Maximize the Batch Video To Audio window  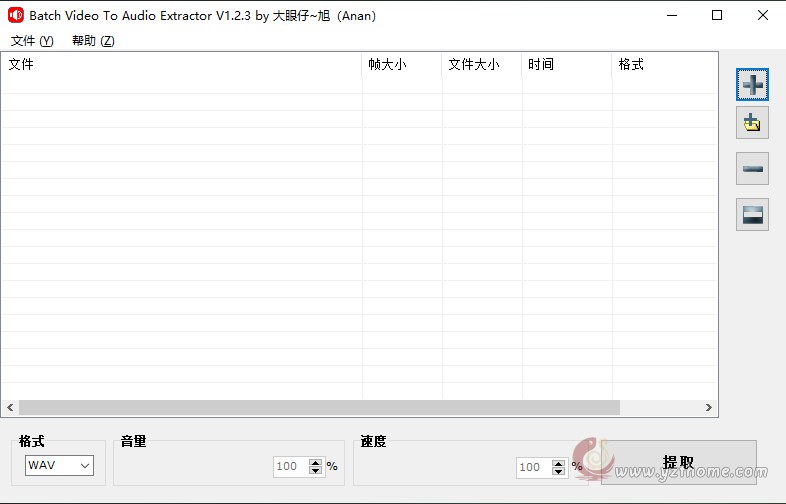pos(717,16)
